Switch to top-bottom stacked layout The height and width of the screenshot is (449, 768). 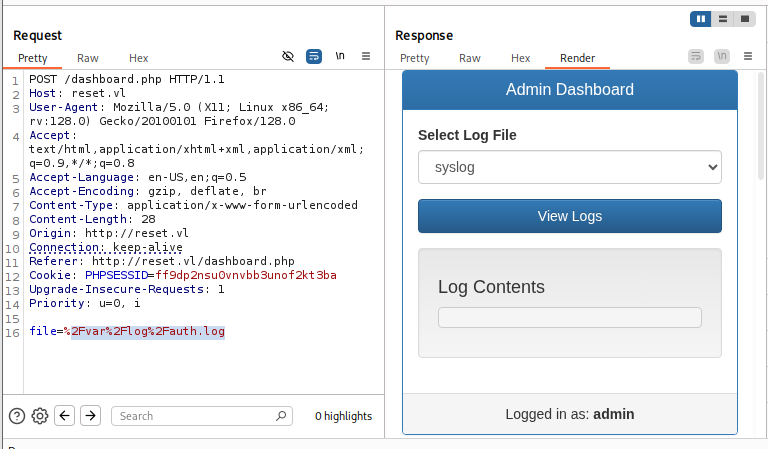(x=722, y=19)
